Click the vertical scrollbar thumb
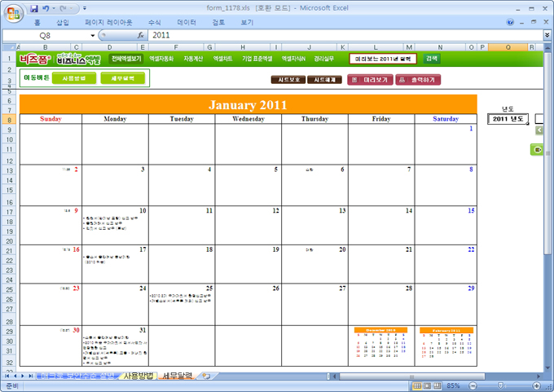The width and height of the screenshot is (554, 392). [547, 152]
